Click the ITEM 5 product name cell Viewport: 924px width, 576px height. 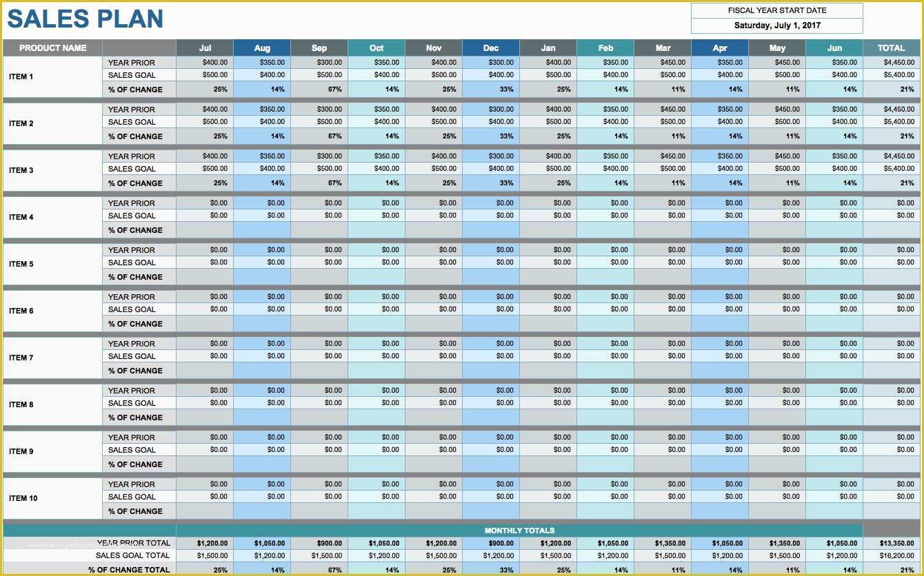pos(53,264)
